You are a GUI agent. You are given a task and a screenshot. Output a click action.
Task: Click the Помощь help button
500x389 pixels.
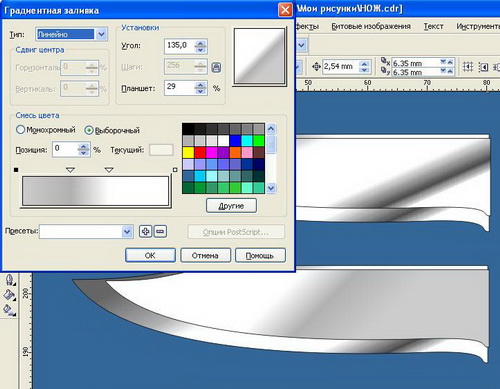(260, 256)
